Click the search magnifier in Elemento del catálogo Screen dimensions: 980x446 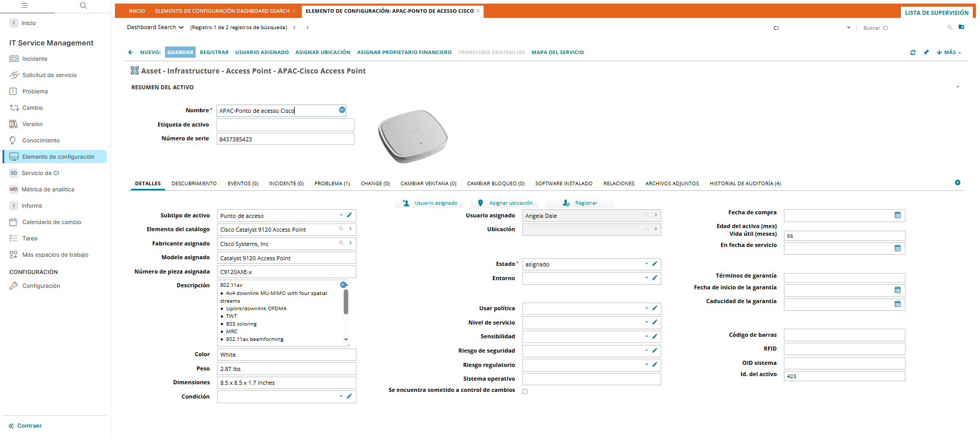pos(341,229)
